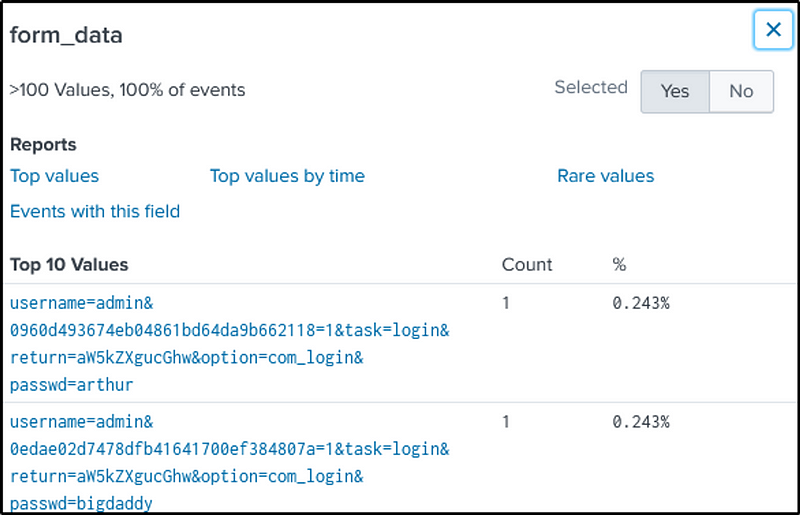800x515 pixels.
Task: Close the form_data field dialog
Action: click(772, 30)
